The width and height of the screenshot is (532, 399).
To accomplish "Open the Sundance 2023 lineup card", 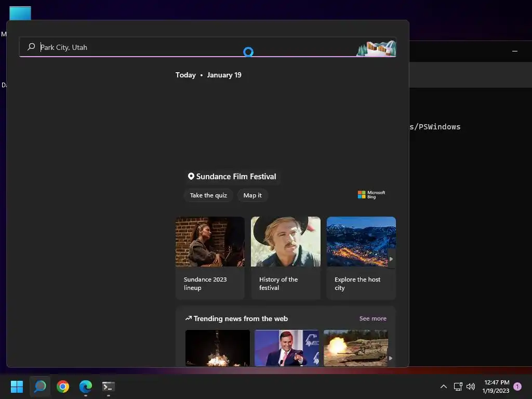I will coord(210,258).
